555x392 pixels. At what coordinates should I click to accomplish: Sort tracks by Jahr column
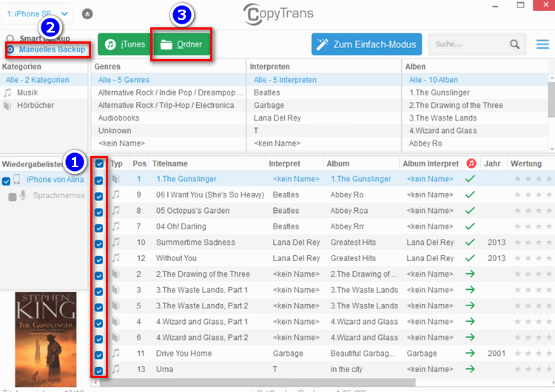(x=492, y=163)
